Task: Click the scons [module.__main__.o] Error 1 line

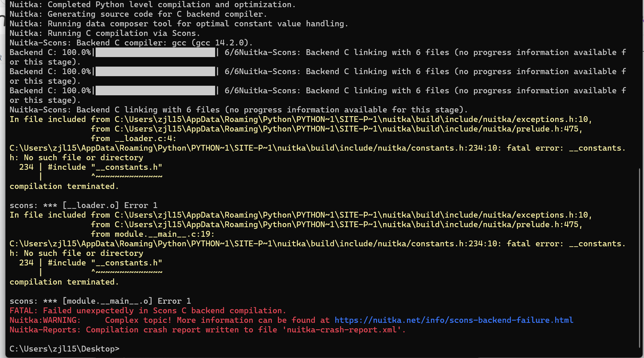Action: (x=100, y=301)
